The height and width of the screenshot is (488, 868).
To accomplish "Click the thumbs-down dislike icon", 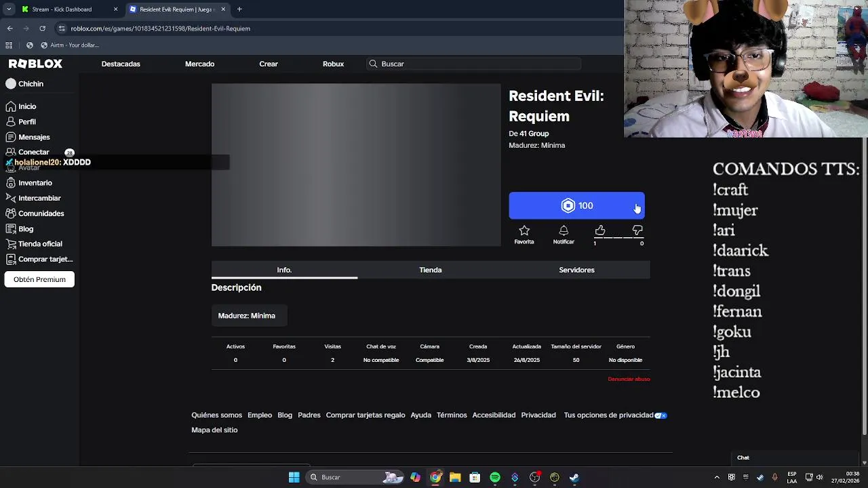I will point(637,230).
